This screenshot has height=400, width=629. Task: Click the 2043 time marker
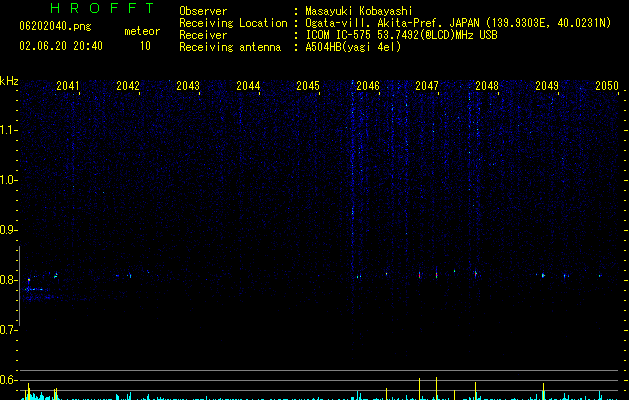[x=188, y=86]
